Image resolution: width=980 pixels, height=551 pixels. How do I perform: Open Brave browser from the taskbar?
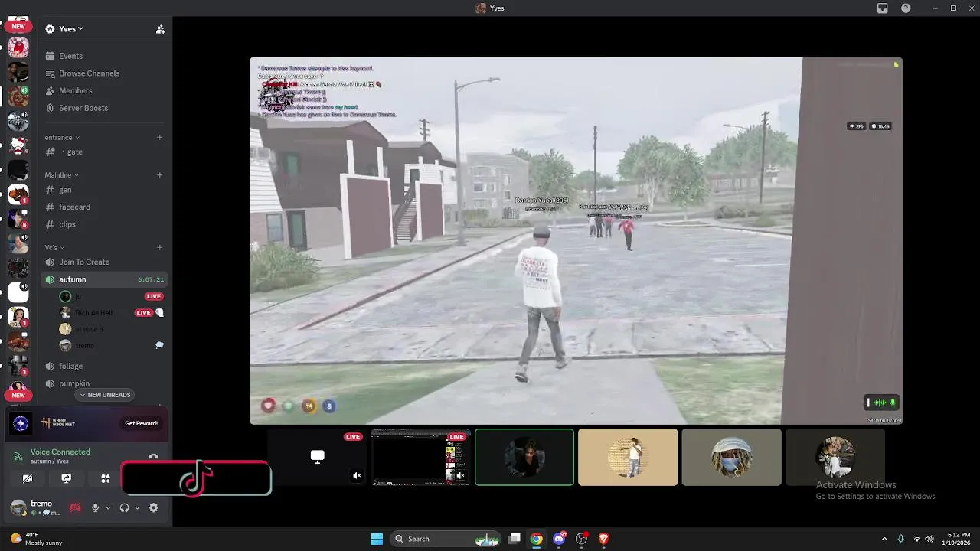coord(603,539)
